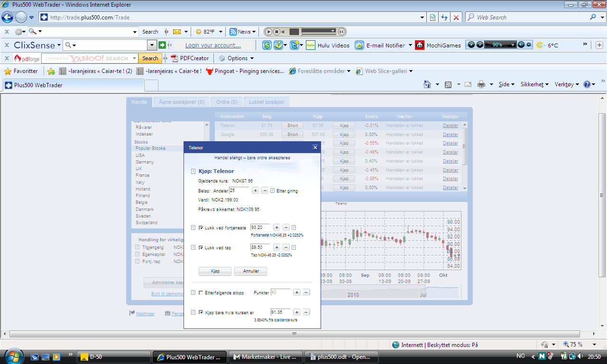Click the Kjøp button in Telenor dialog
Screen dimensions: 607x364
(x=215, y=271)
